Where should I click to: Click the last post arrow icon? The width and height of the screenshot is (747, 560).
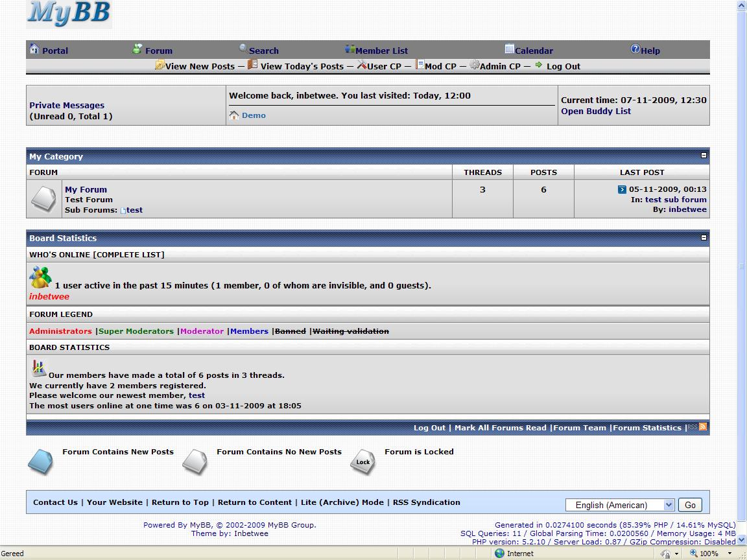pyautogui.click(x=622, y=189)
